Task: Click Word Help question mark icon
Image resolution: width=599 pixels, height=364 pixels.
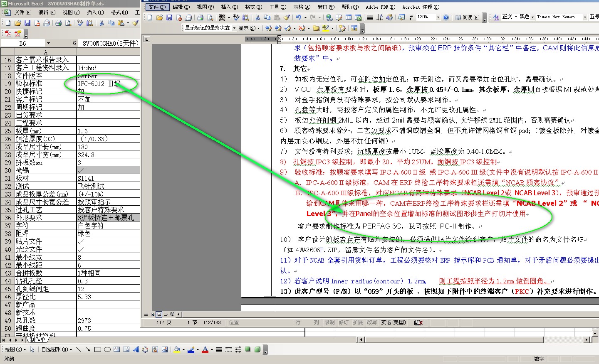Action: pos(446,17)
